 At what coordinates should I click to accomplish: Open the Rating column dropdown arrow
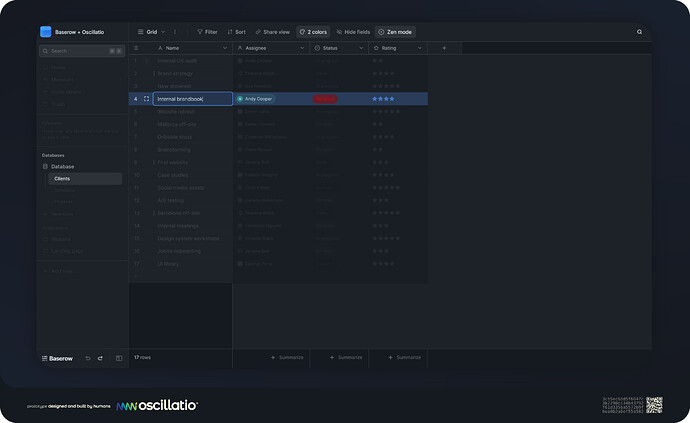point(420,48)
